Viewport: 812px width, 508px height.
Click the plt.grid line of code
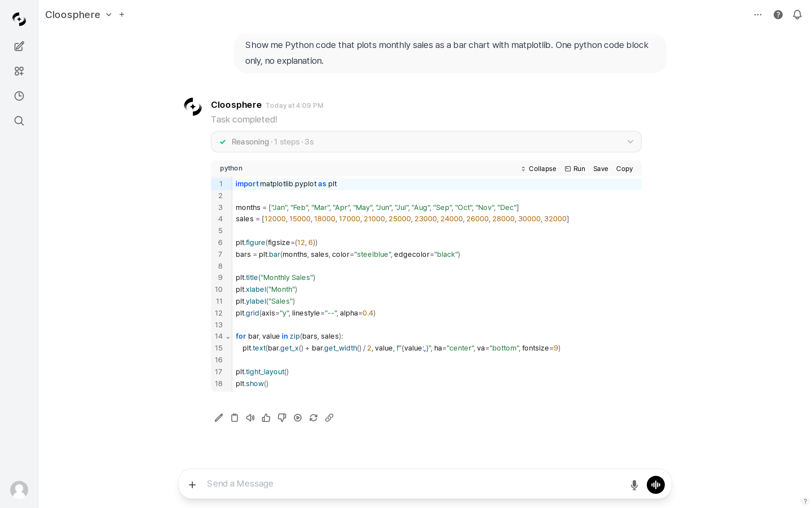306,313
